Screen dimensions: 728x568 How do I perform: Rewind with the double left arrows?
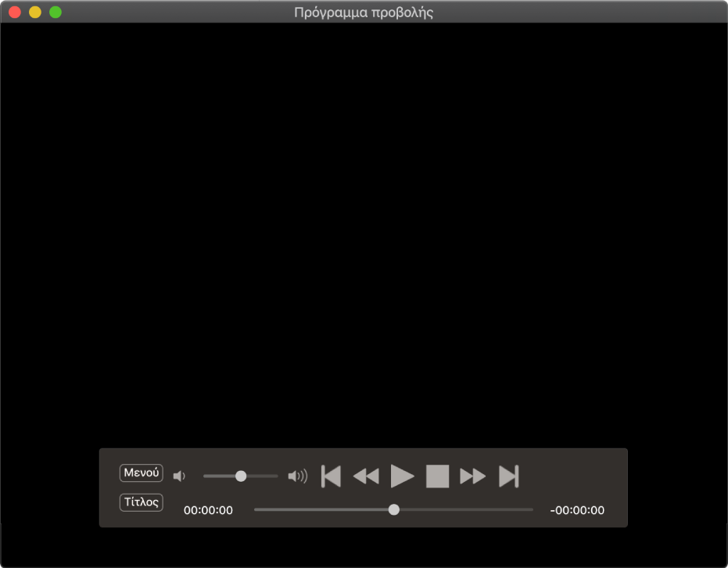click(x=366, y=476)
